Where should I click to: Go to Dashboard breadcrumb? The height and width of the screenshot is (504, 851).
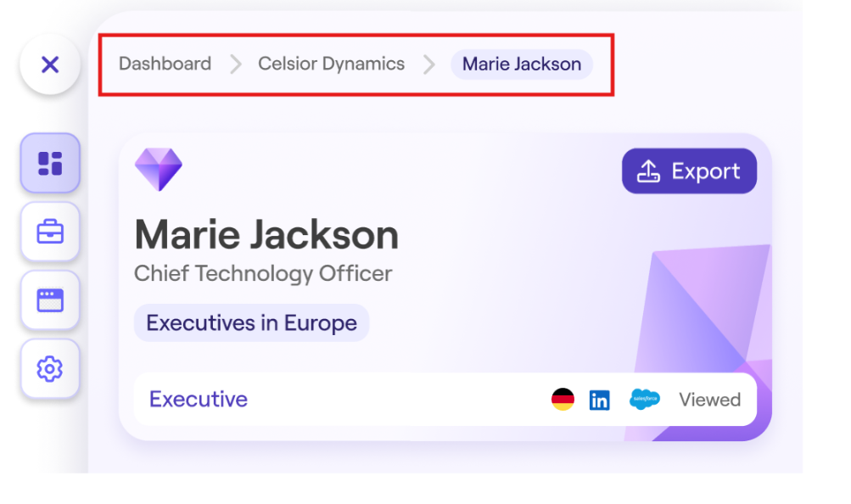pyautogui.click(x=165, y=64)
